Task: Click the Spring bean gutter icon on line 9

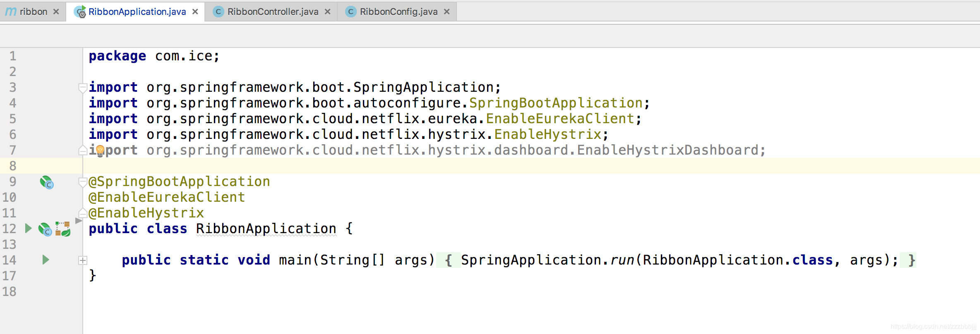Action: [x=47, y=182]
